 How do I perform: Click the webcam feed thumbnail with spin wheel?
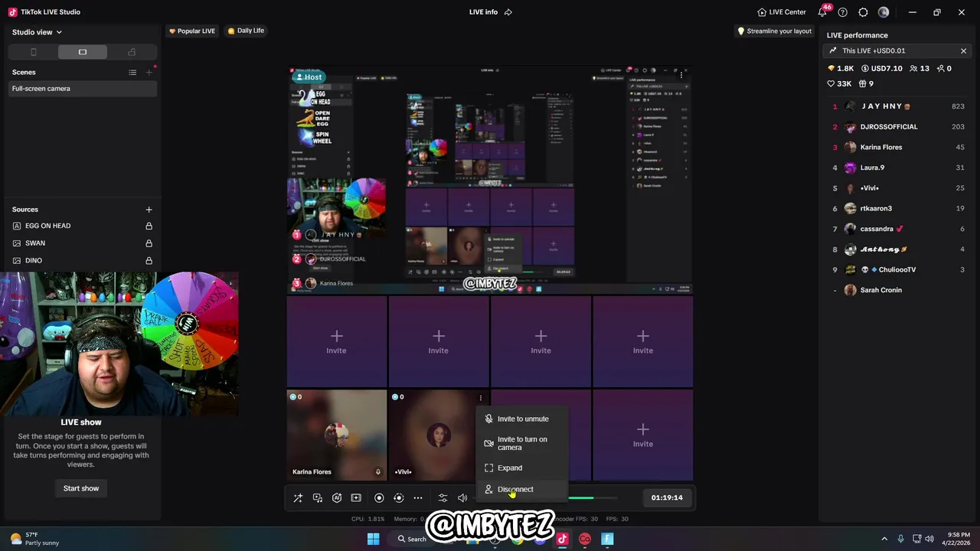(x=119, y=344)
